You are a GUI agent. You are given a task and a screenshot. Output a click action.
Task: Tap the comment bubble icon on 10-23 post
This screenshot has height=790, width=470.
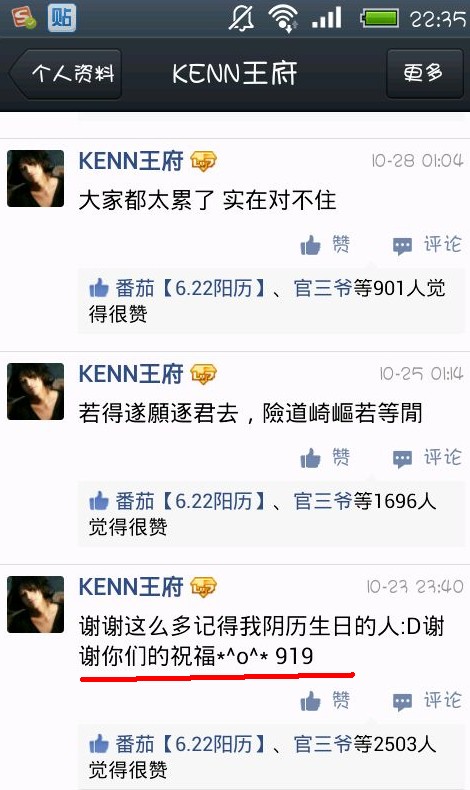[402, 702]
